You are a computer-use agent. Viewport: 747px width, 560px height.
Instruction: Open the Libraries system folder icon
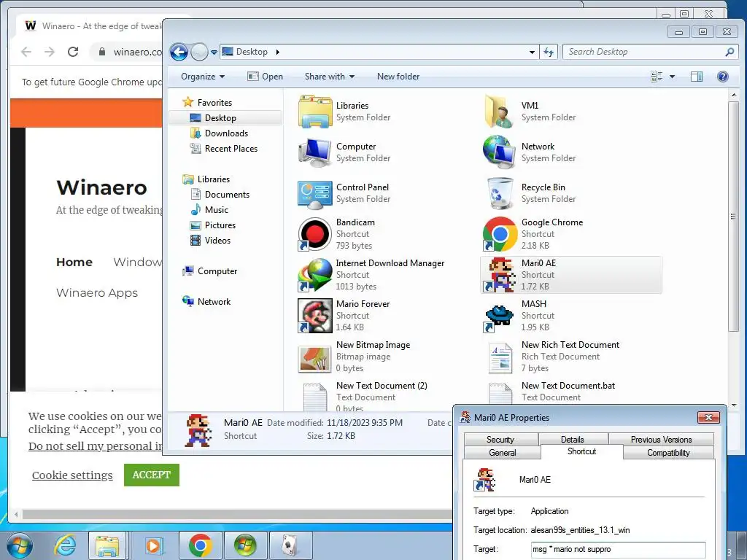point(315,112)
